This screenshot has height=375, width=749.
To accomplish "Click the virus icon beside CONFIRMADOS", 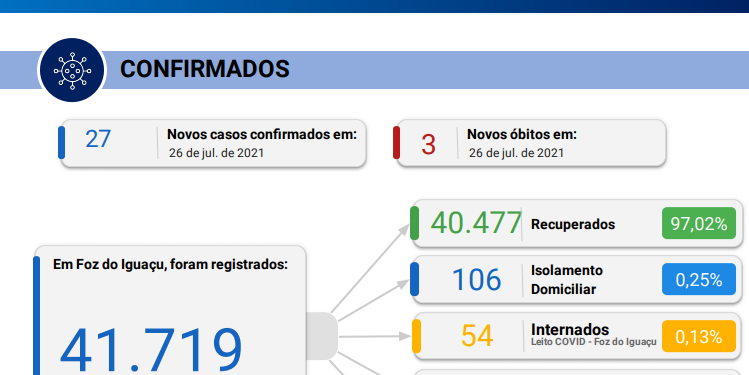I will [x=72, y=70].
